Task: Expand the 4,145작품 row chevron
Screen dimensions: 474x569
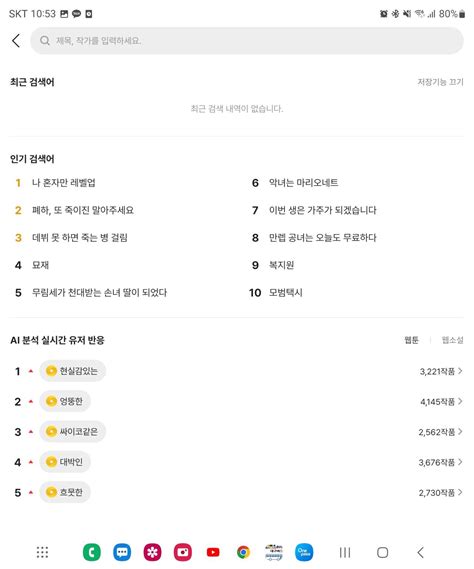Action: coord(460,401)
